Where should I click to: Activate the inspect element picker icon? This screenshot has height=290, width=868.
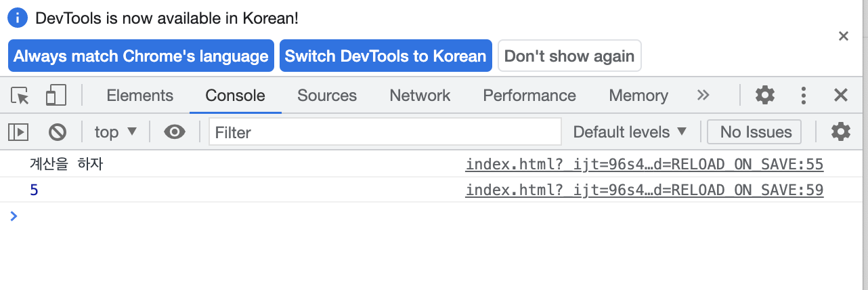(x=21, y=96)
